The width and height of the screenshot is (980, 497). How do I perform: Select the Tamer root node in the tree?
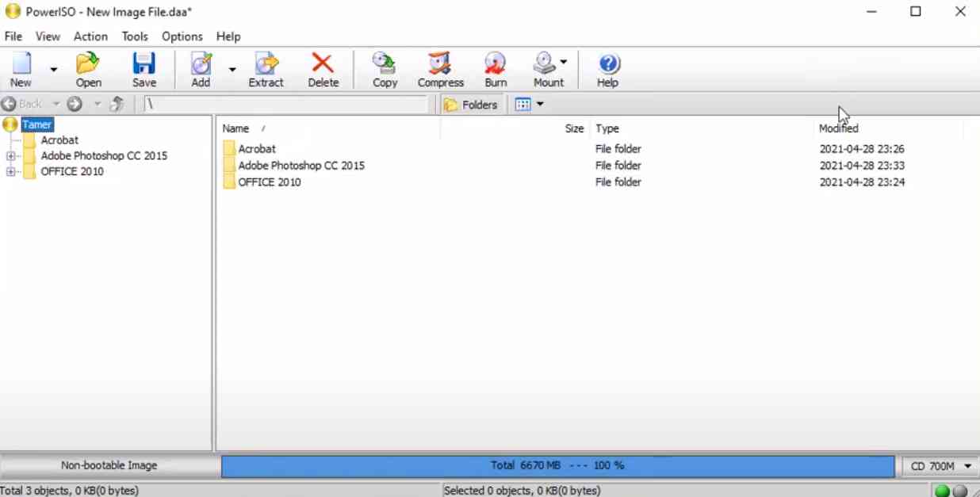[x=37, y=124]
